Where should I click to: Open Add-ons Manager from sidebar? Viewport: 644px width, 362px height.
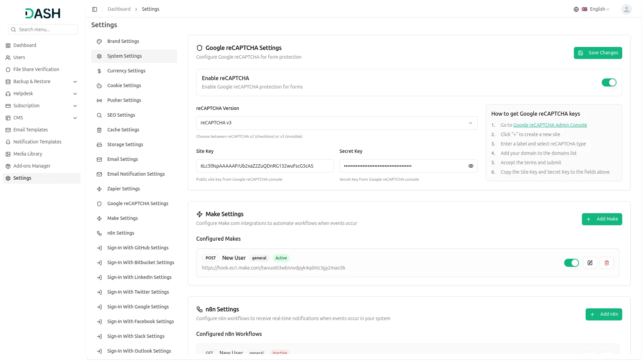(32, 166)
